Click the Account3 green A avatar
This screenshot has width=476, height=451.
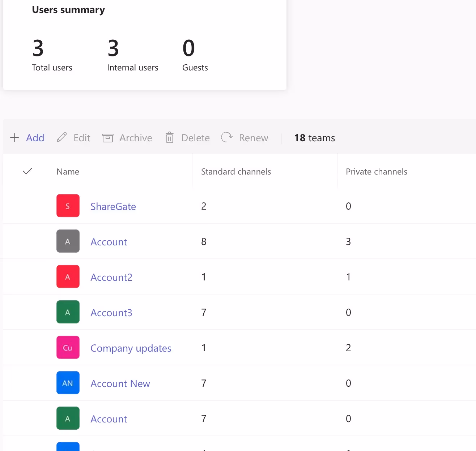coord(68,312)
